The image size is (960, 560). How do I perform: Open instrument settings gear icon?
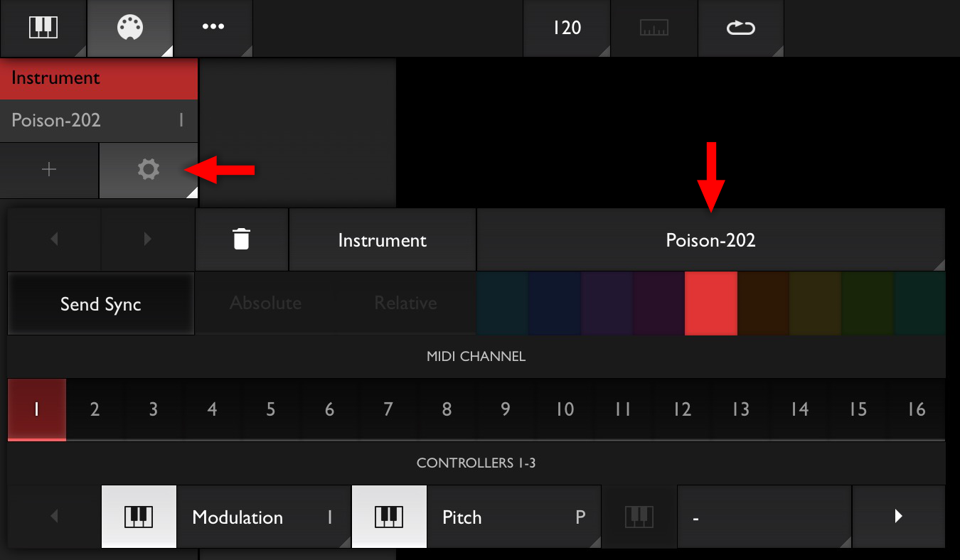[x=149, y=170]
